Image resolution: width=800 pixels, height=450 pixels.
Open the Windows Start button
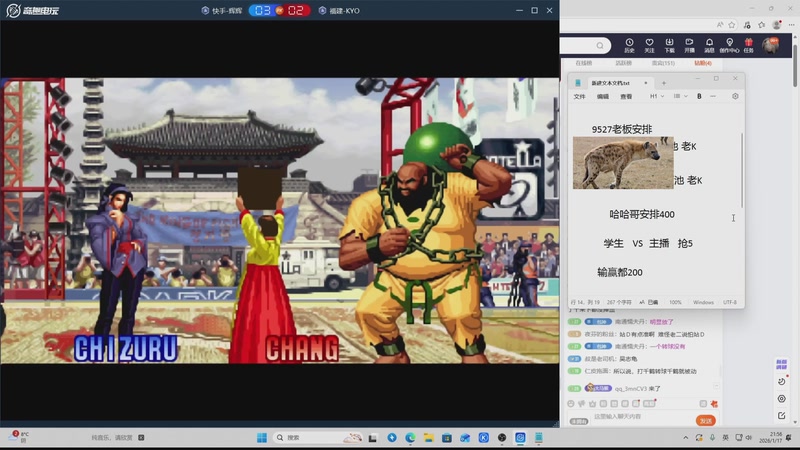click(262, 438)
